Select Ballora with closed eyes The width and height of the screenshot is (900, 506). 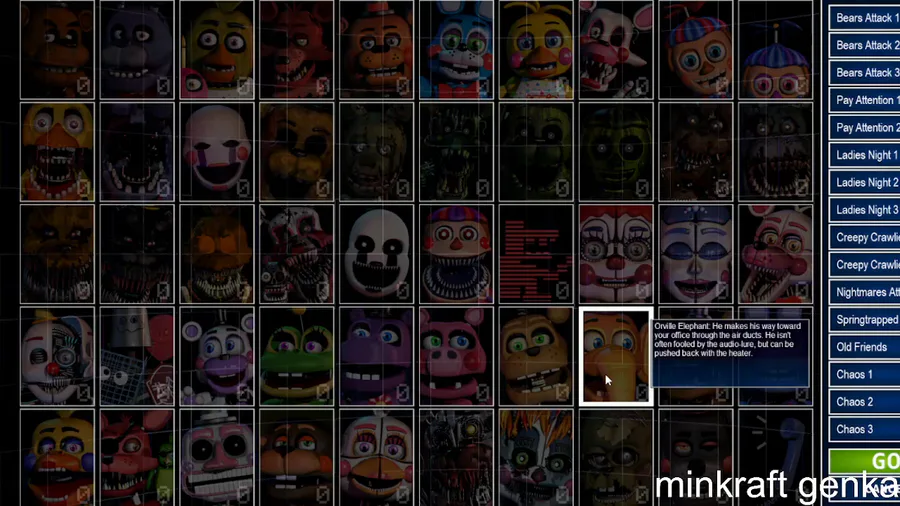click(x=695, y=254)
